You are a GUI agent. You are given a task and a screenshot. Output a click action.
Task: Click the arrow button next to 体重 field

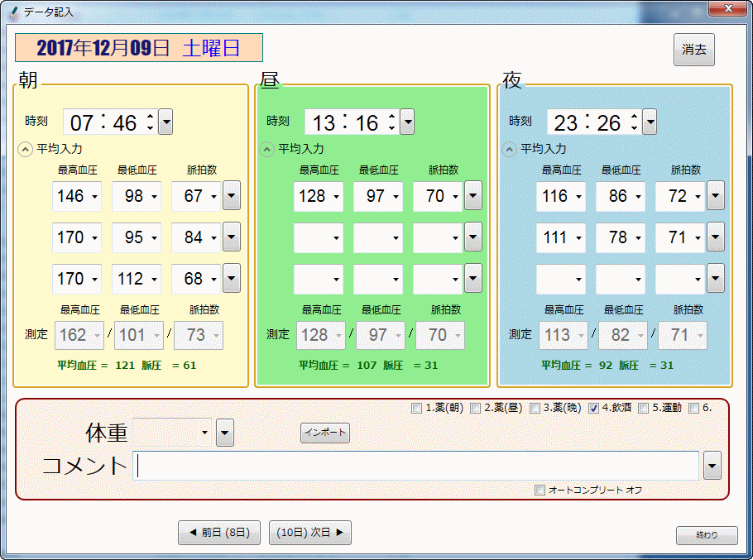225,433
